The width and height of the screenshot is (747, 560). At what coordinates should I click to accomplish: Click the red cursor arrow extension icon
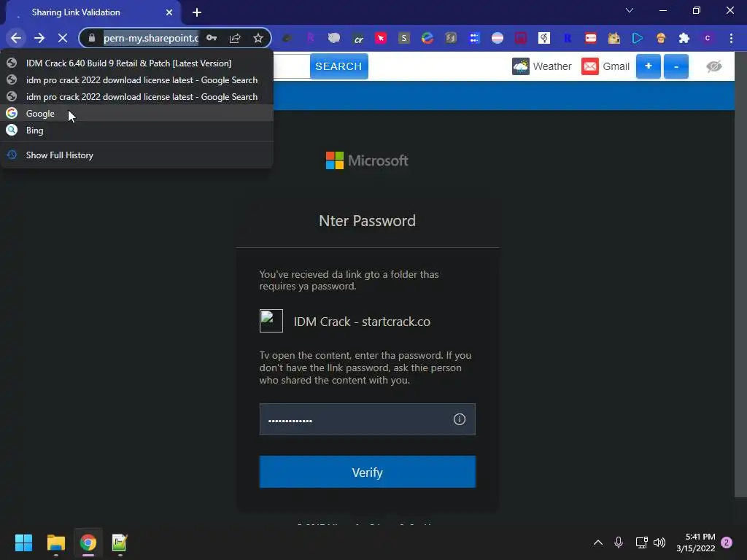coord(381,38)
